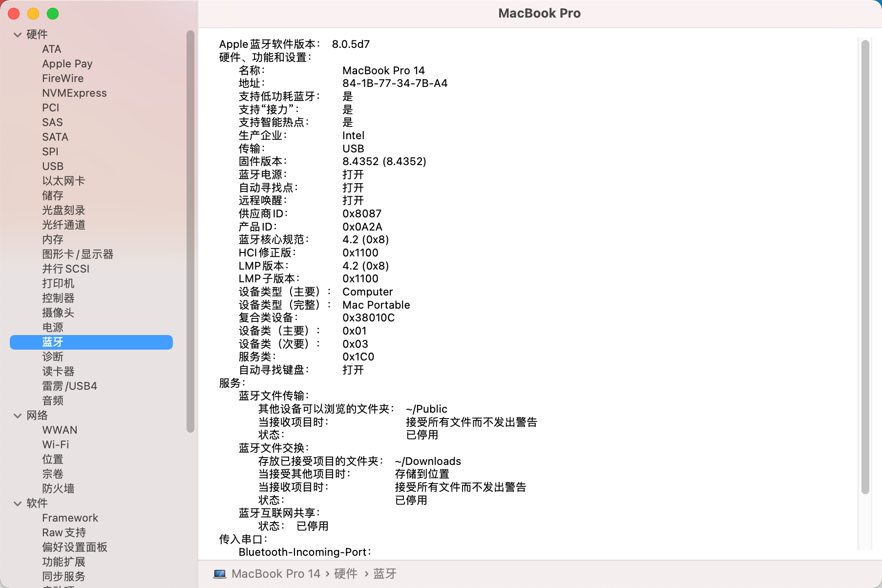This screenshot has height=588, width=882.
Task: Select PCI in the sidebar
Action: 51,108
